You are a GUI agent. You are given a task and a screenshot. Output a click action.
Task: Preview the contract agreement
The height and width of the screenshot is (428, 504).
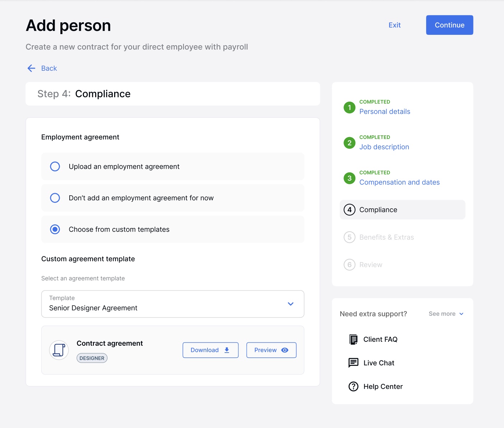271,350
